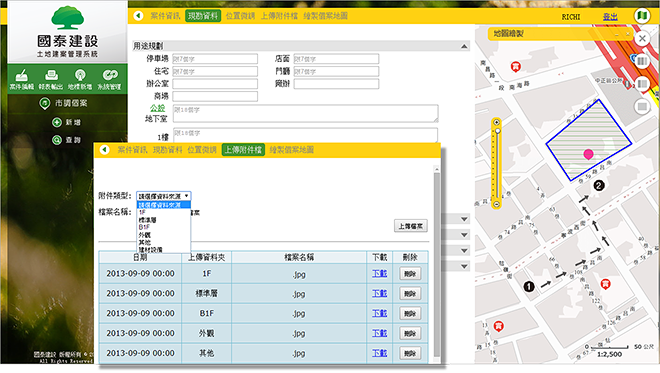Open 繪製個案地圖 tab in the front window
The width and height of the screenshot is (660, 373).
tap(292, 150)
